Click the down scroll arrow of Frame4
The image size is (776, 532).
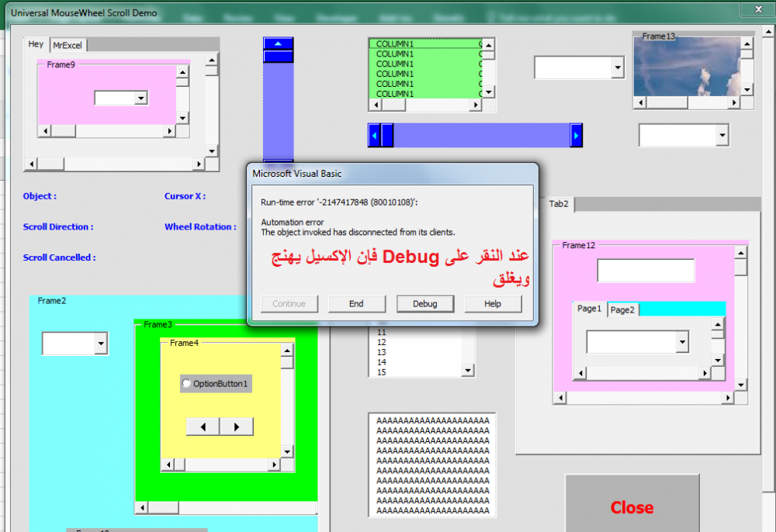(x=288, y=451)
